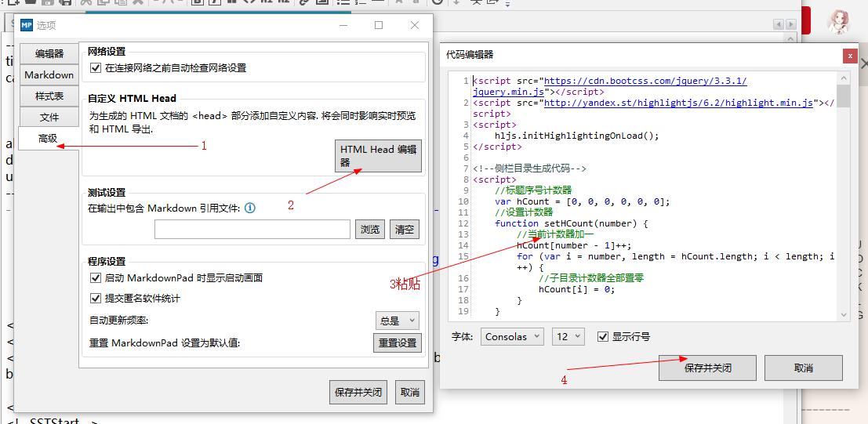The height and width of the screenshot is (424, 868).
Task: Open the font size 12 dropdown
Action: coord(568,336)
